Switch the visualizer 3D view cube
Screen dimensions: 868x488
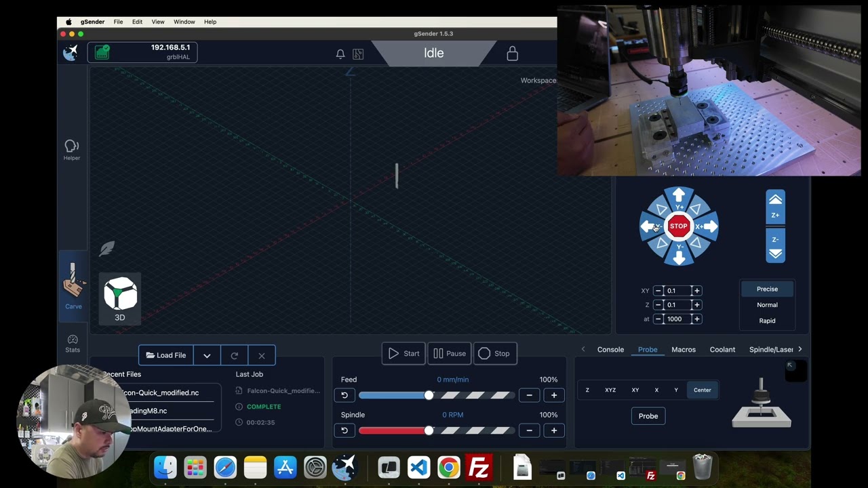click(120, 298)
